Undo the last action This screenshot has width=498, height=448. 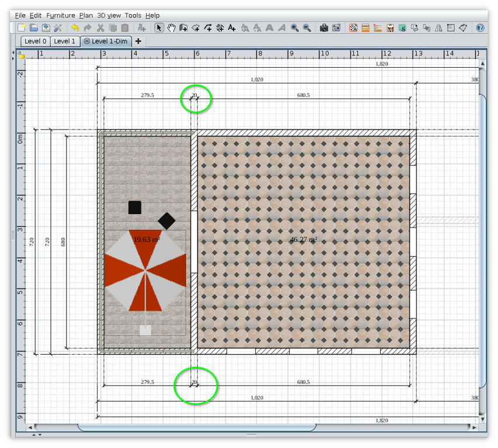point(75,28)
